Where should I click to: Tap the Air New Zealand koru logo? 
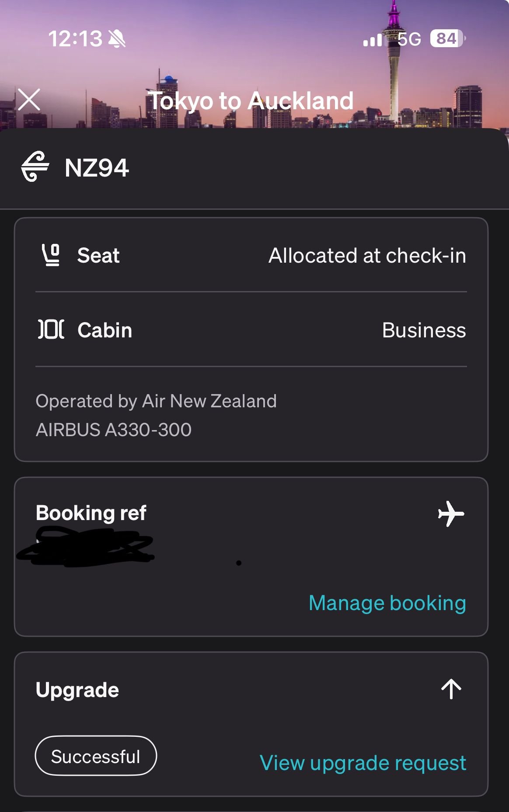pos(35,167)
